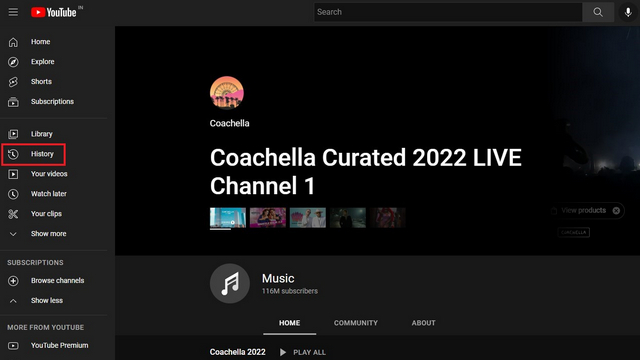Image resolution: width=640 pixels, height=360 pixels.
Task: Click the small COACHELLA product tag
Action: coord(573,232)
